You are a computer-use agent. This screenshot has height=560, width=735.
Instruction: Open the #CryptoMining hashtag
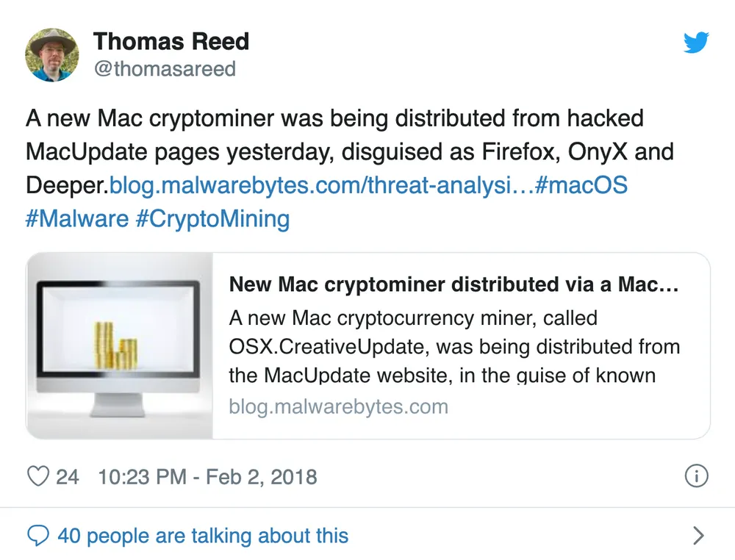(x=212, y=219)
